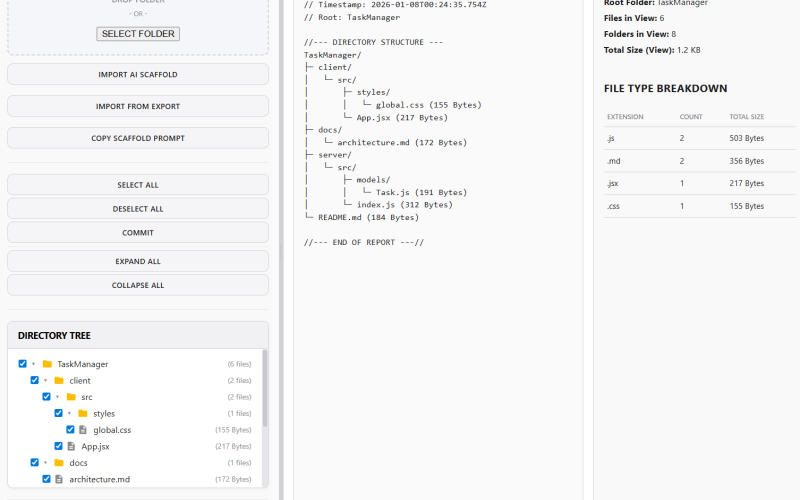Viewport: 800px width, 500px height.
Task: Click the Count column header
Action: (691, 117)
